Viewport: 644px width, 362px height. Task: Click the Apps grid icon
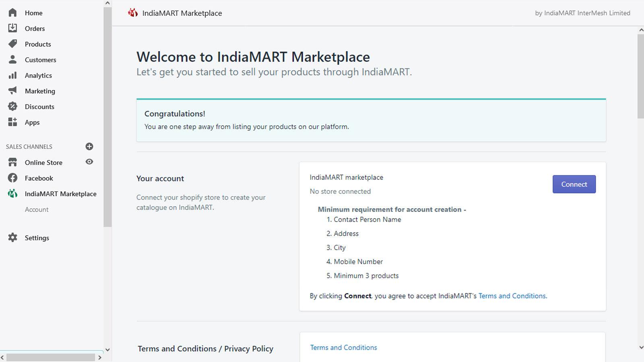point(12,122)
